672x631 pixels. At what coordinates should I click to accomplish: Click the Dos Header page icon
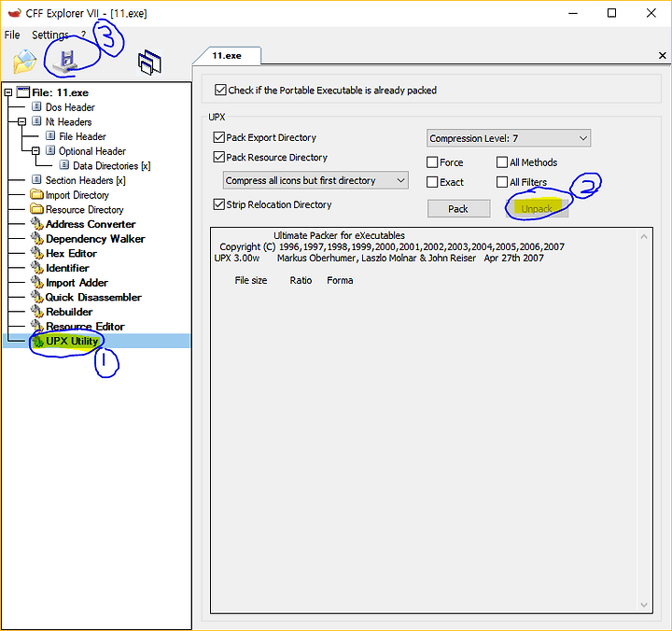36,106
